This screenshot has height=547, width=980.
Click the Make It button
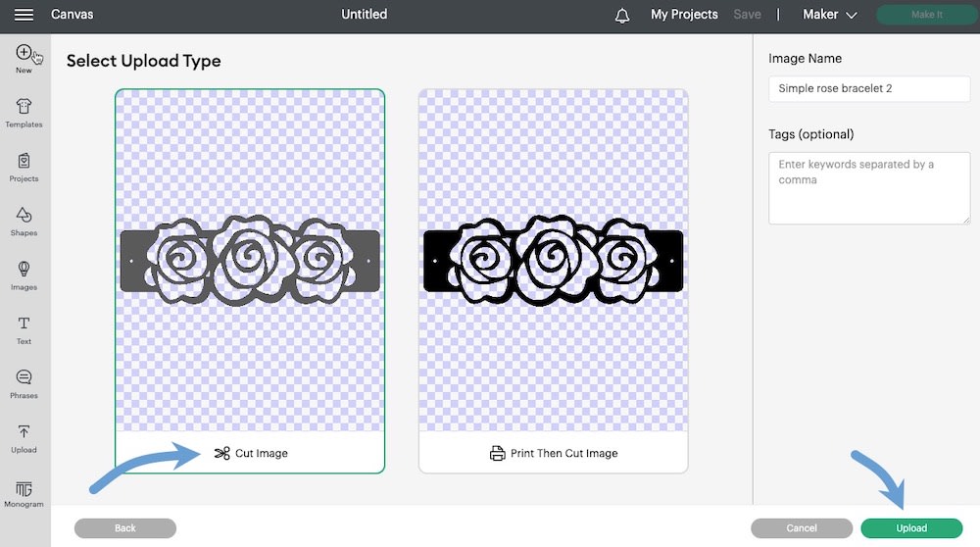(926, 15)
